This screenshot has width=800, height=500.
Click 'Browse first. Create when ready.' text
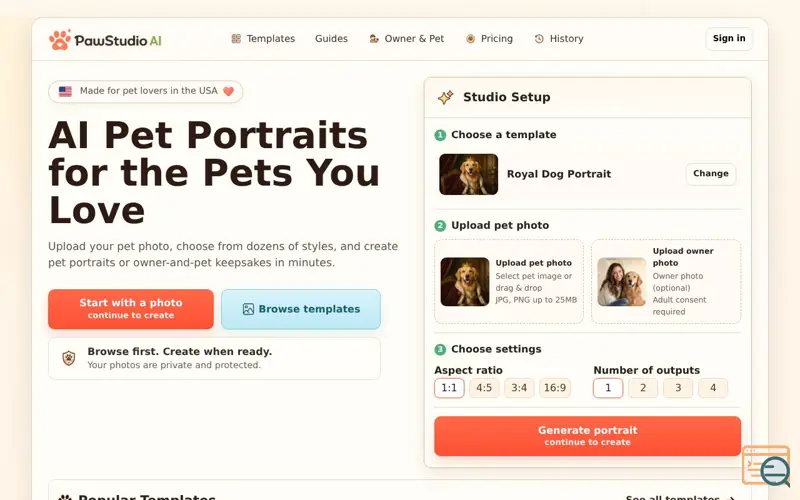(x=180, y=352)
